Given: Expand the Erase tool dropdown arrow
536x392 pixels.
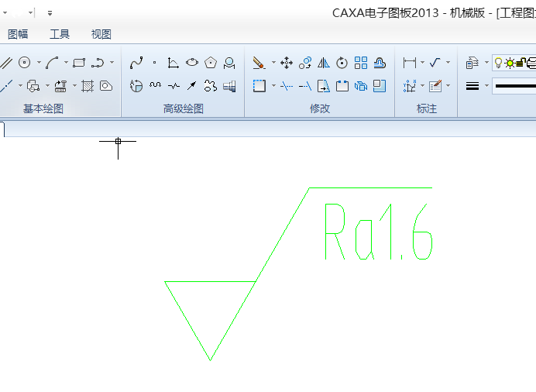Looking at the screenshot, I should [273, 63].
